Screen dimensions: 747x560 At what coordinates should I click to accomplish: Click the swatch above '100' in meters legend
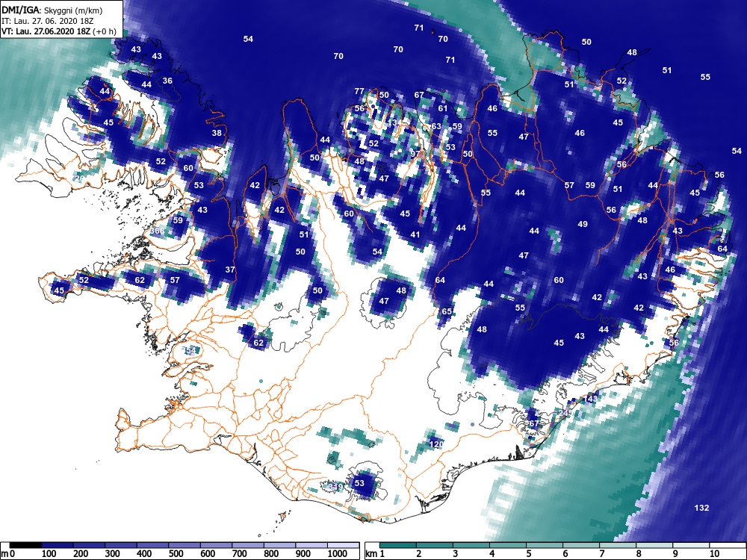[58, 545]
